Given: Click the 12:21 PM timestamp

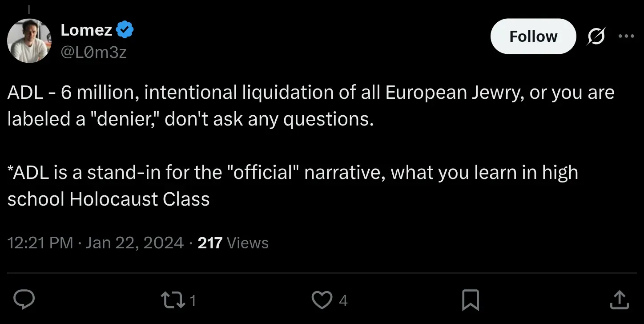Looking at the screenshot, I should tap(40, 243).
